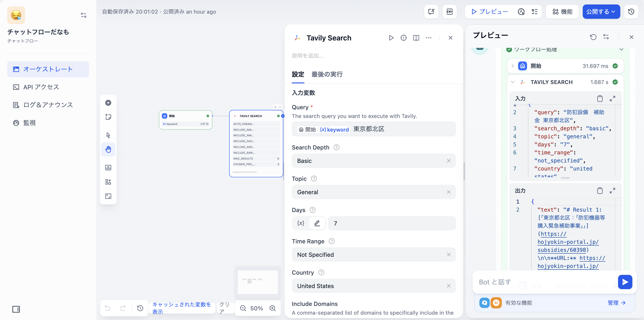Show Search Depth help tooltip icon
The height and width of the screenshot is (320, 644).
click(x=337, y=147)
